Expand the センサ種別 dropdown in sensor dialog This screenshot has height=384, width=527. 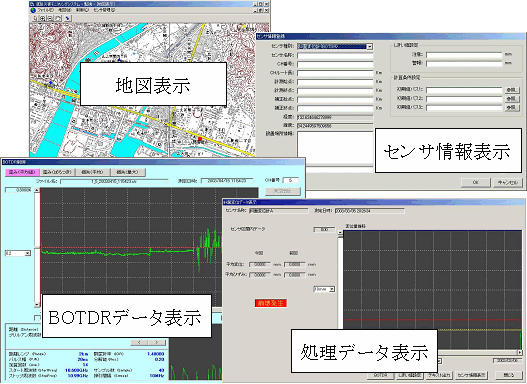coord(369,47)
